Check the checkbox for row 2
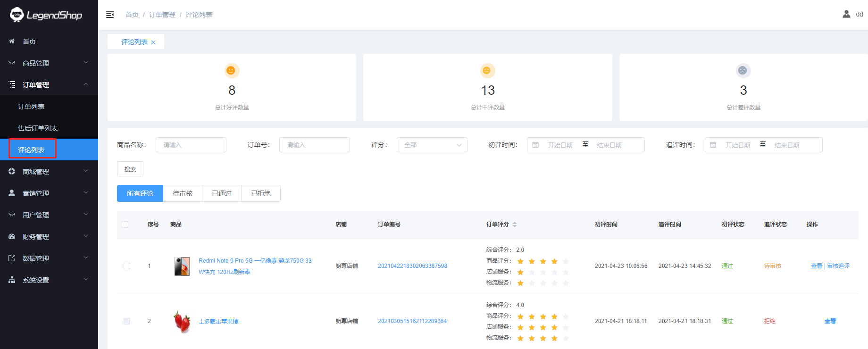Screen dimensions: 868x349 coord(127,321)
